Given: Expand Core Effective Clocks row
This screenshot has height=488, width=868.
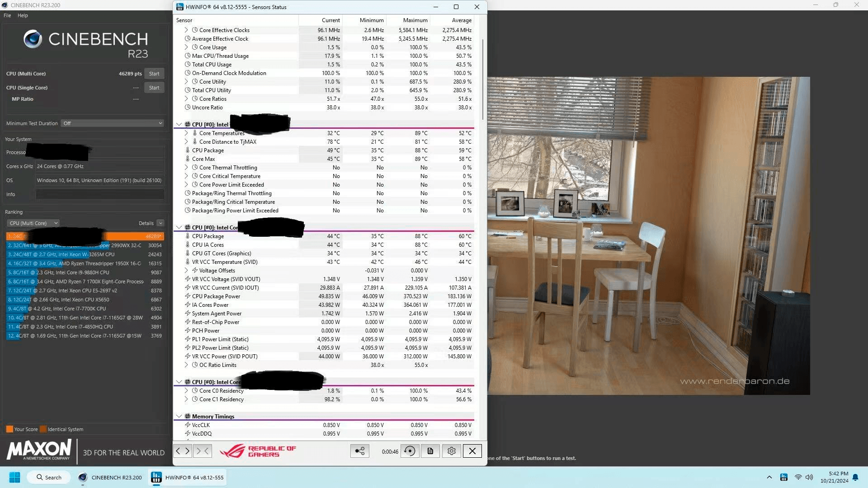Looking at the screenshot, I should click(186, 30).
